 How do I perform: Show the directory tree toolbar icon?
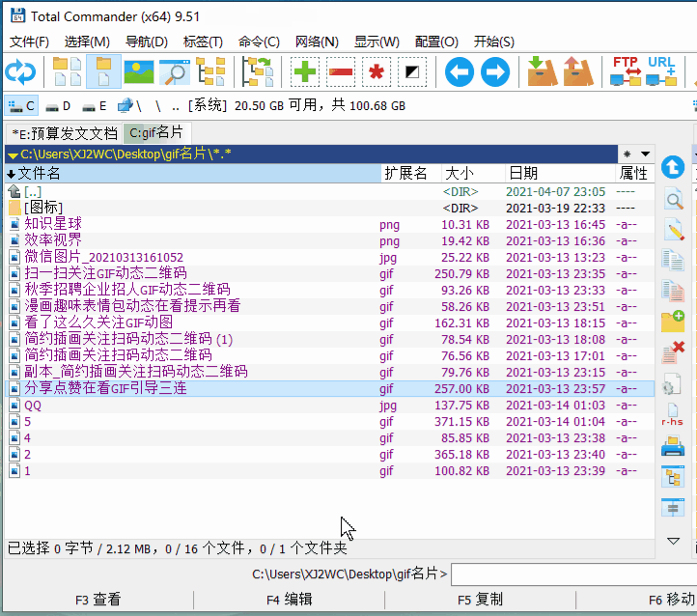click(x=210, y=71)
